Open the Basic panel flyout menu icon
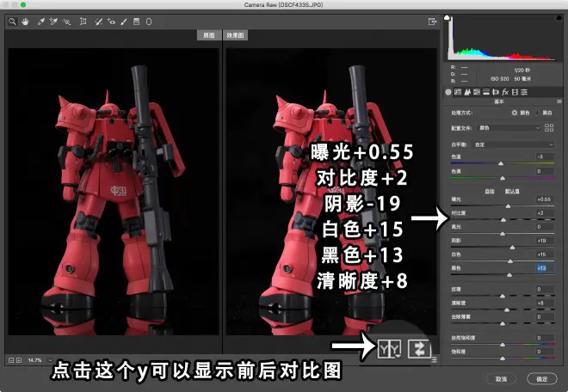The height and width of the screenshot is (392, 568). 559,101
